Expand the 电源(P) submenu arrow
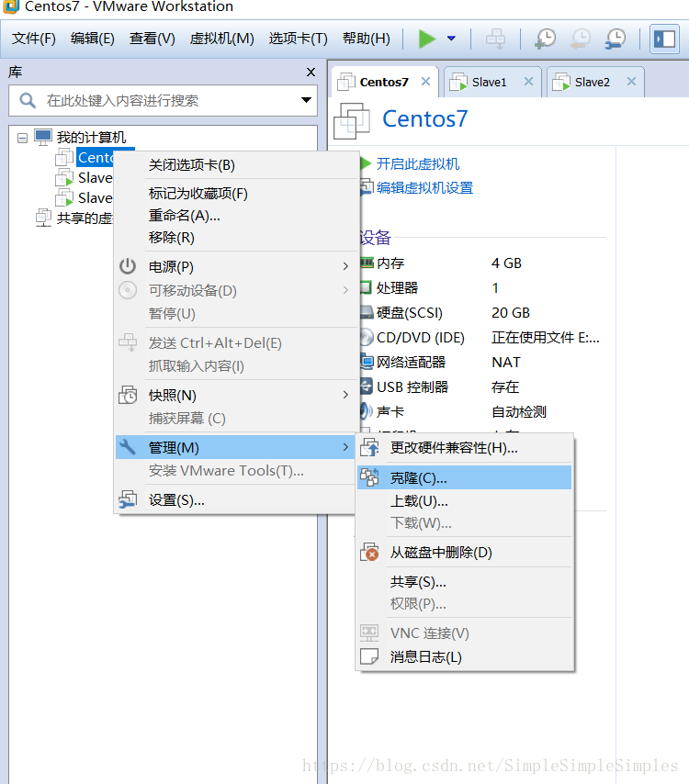689x784 pixels. coord(345,266)
